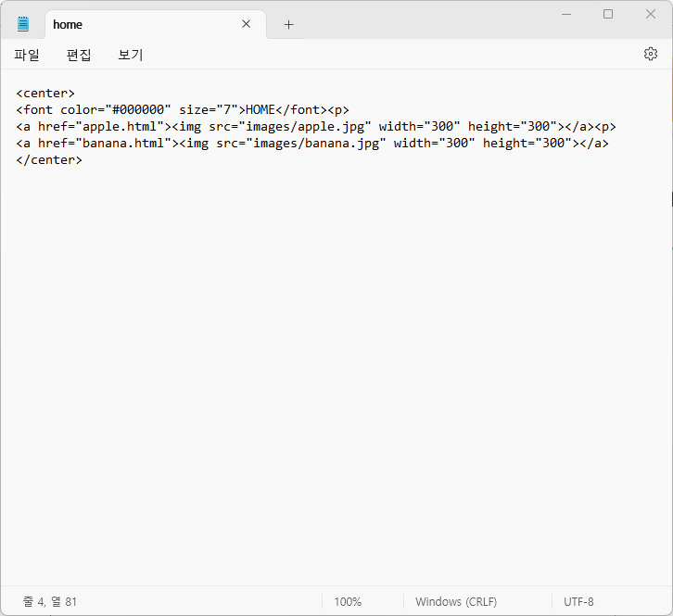This screenshot has height=616, width=673.
Task: Select the home tab
Action: point(156,24)
